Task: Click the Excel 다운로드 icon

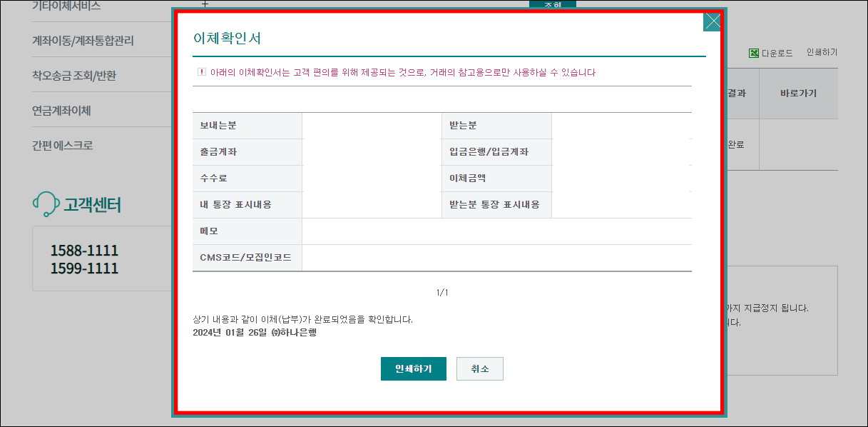Action: [752, 52]
